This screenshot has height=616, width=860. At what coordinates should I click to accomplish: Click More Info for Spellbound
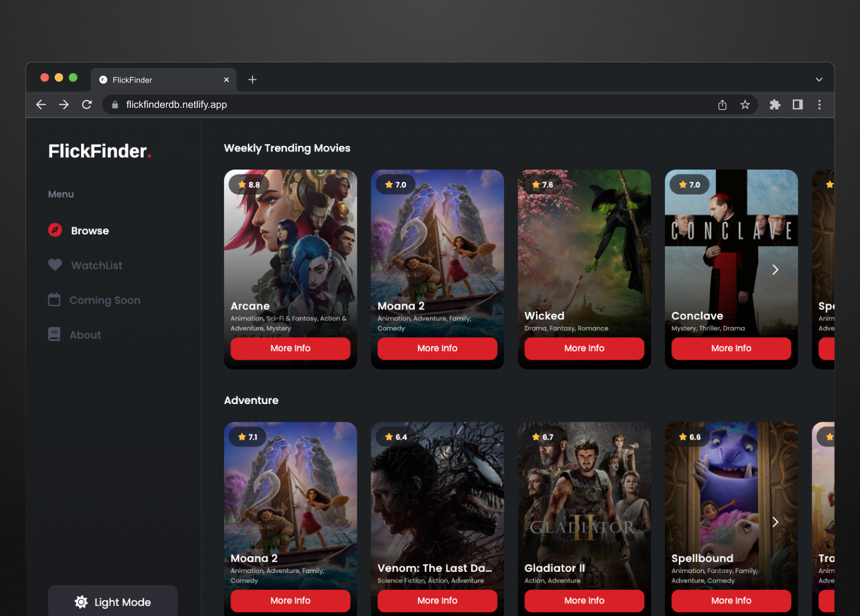click(731, 601)
